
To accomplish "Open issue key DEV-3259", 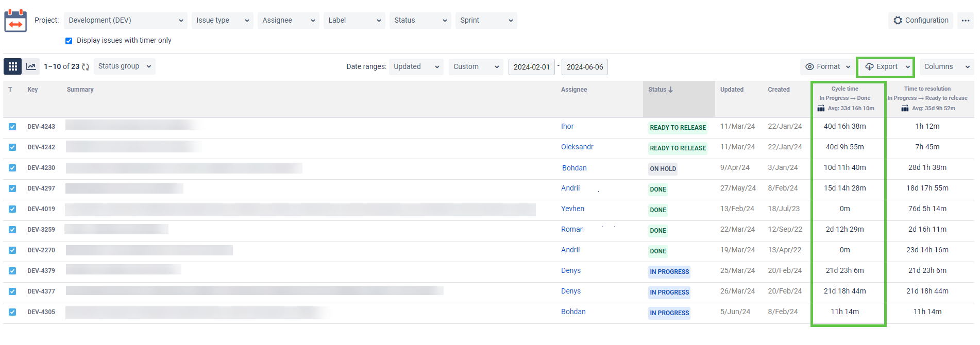I will (x=41, y=230).
